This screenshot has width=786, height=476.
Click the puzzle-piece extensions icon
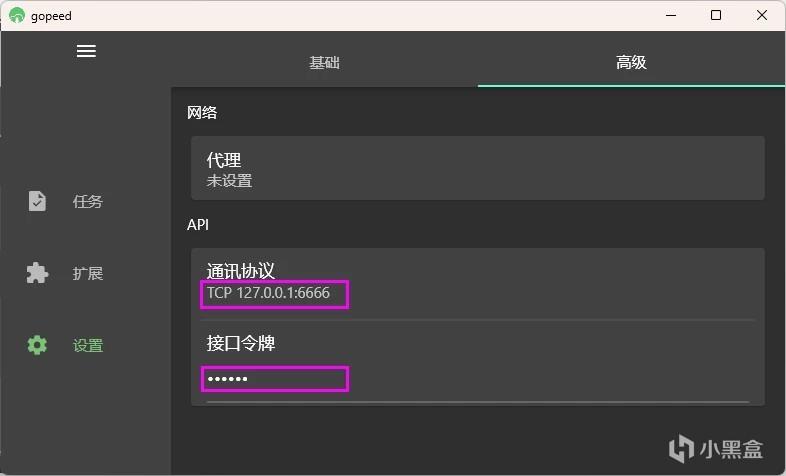pos(37,273)
